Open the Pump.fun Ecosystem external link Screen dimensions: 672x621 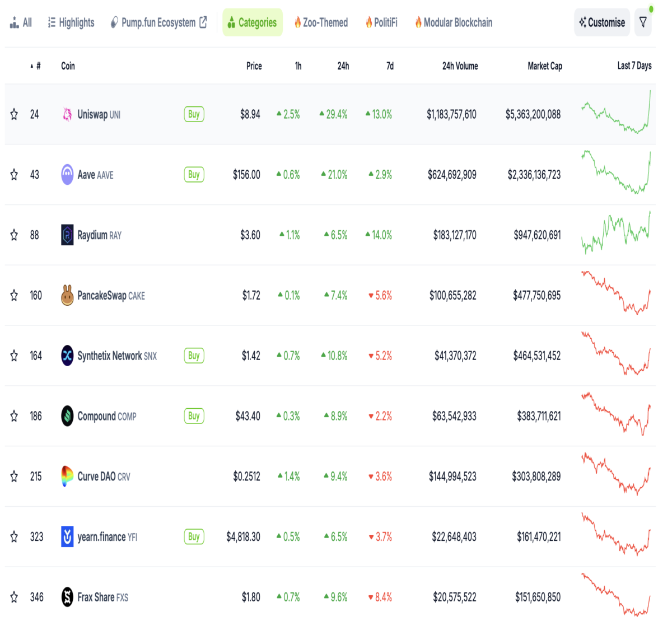158,22
